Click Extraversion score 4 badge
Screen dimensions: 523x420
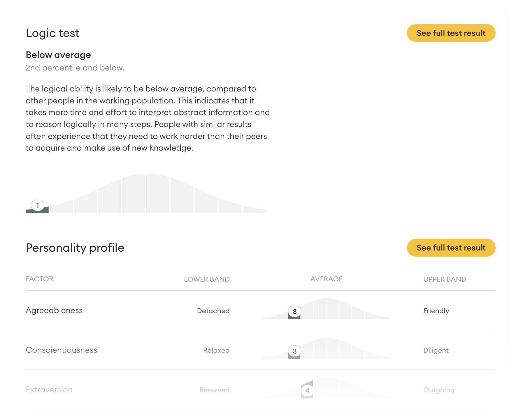tap(307, 391)
